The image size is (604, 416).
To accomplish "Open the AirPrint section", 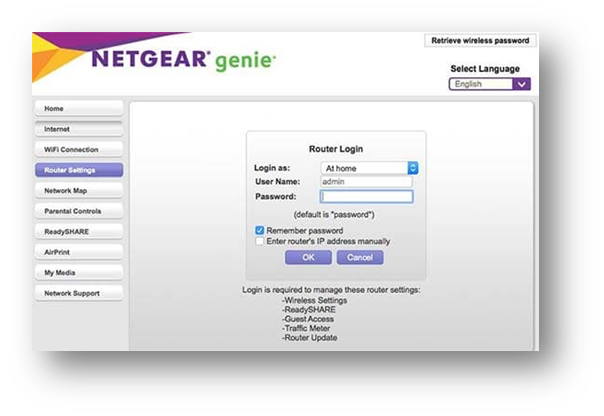I will tap(79, 252).
